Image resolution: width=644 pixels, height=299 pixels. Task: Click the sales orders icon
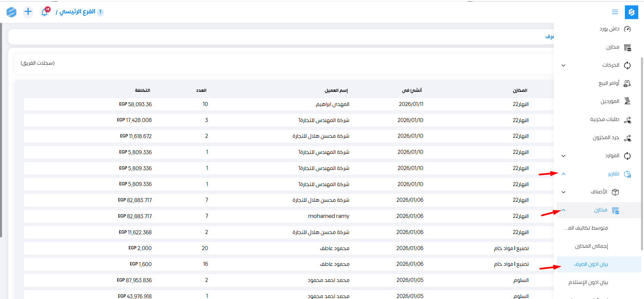(627, 83)
